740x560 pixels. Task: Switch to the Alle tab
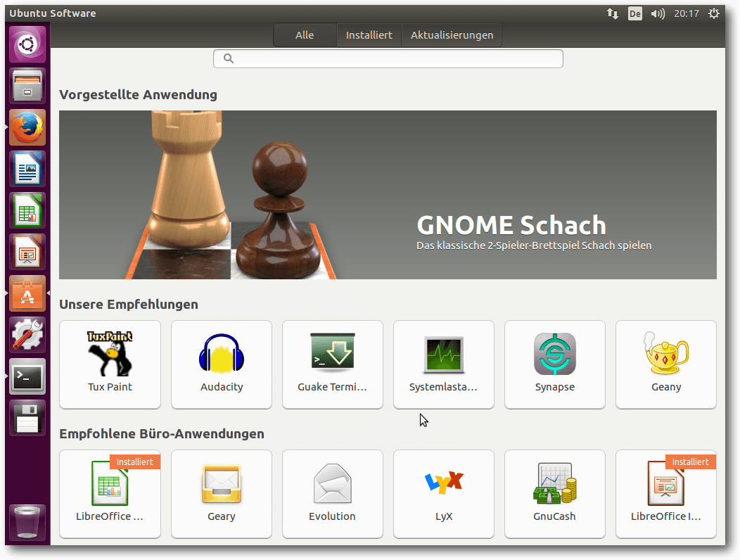[x=305, y=35]
